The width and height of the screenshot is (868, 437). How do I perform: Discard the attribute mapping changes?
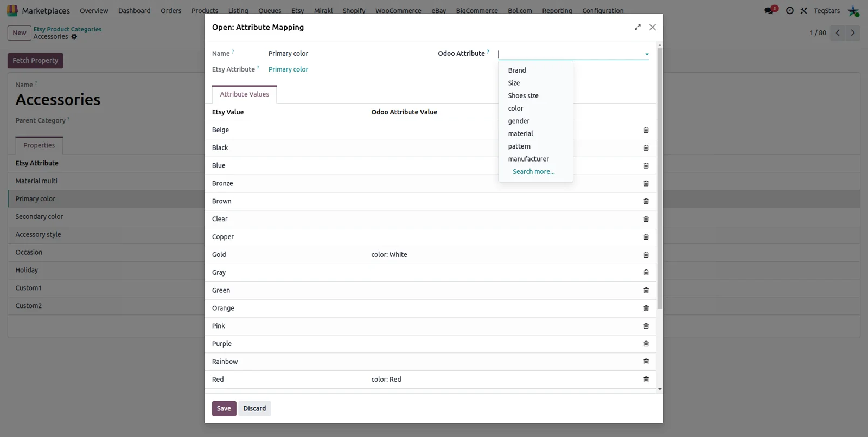point(254,408)
